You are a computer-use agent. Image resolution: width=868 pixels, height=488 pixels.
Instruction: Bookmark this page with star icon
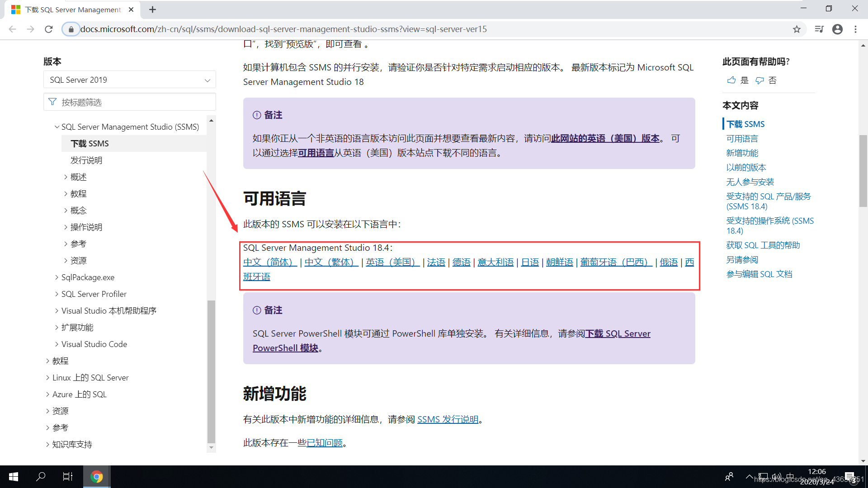click(797, 29)
